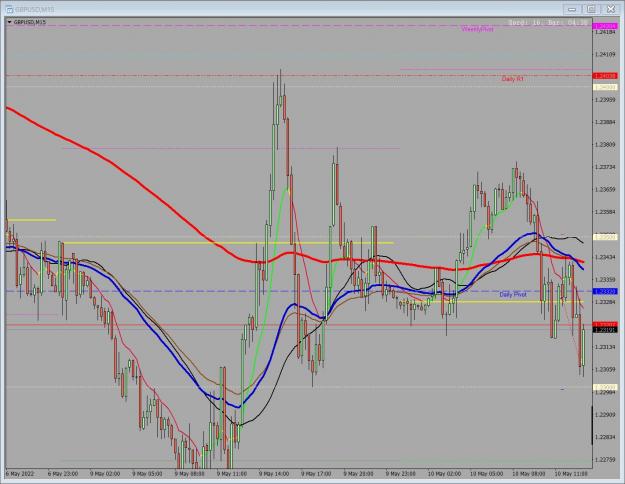
Task: Click price axis value 1.23359
Action: coord(605,279)
